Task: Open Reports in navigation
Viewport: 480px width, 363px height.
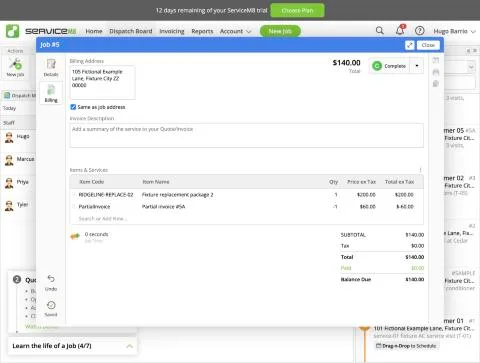Action: (x=202, y=31)
